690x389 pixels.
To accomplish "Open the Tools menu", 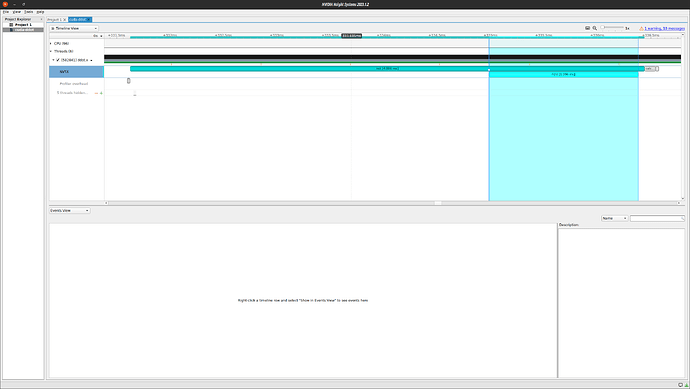I will (29, 12).
